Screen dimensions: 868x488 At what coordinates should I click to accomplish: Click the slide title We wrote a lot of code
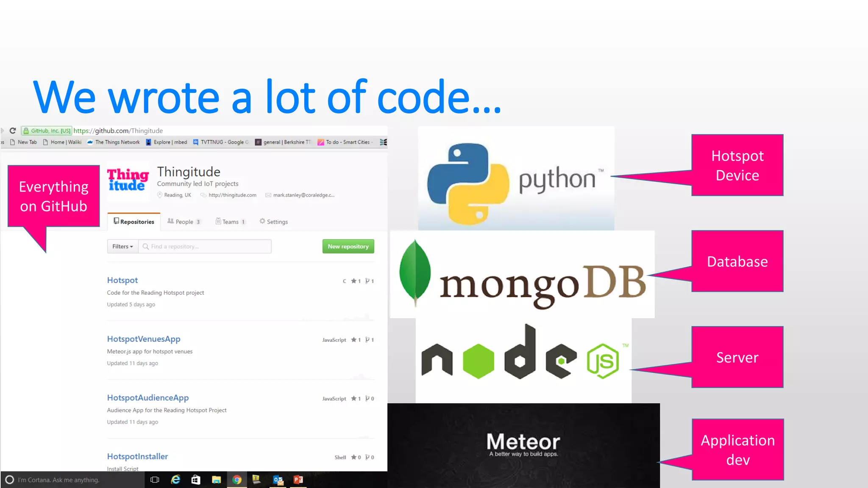click(267, 97)
